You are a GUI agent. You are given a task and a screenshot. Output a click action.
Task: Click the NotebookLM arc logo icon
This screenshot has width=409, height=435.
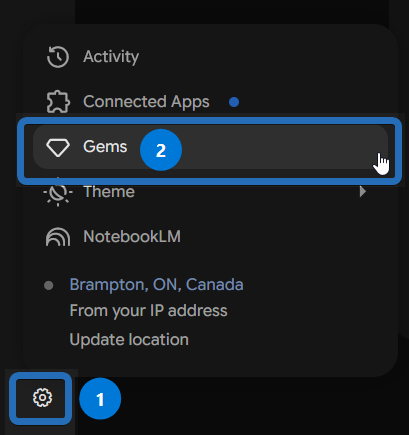pos(58,237)
